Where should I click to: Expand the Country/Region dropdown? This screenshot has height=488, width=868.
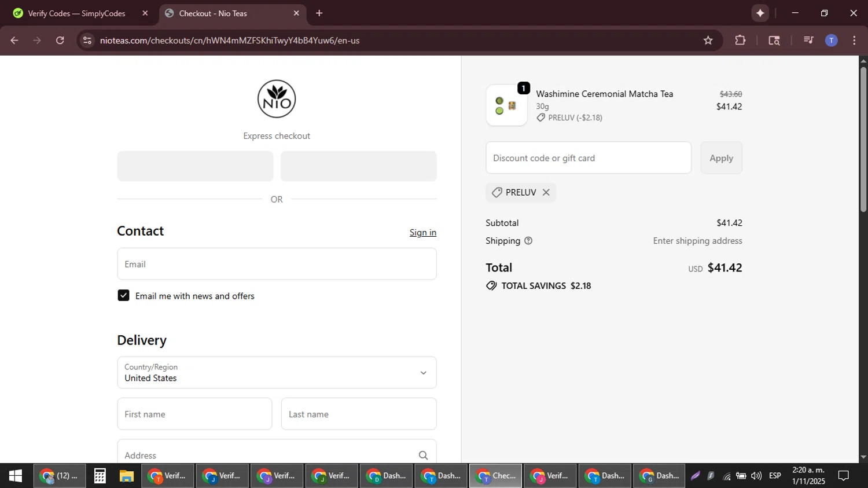point(277,373)
